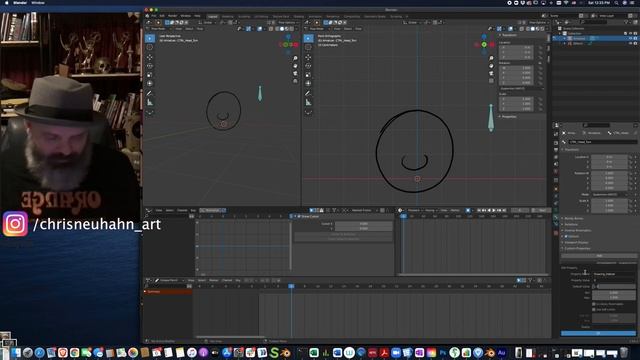Image resolution: width=640 pixels, height=360 pixels.
Task: Click the green Y axis gizmo in right viewport
Action: point(484,44)
